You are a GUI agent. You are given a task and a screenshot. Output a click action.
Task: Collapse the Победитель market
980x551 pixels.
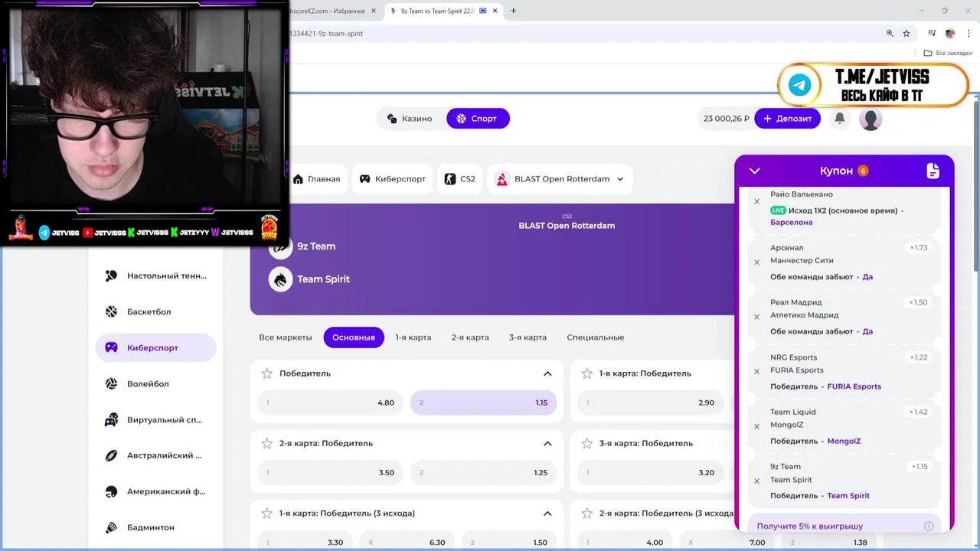pyautogui.click(x=547, y=373)
